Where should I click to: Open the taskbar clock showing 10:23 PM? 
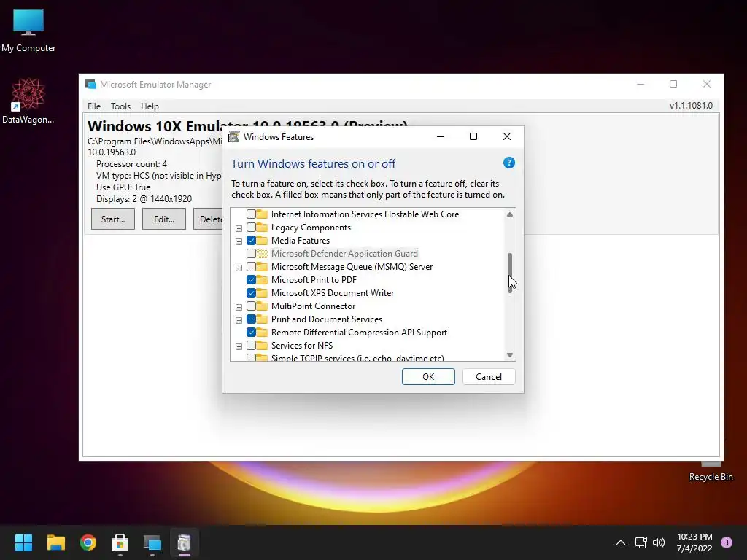tap(694, 542)
